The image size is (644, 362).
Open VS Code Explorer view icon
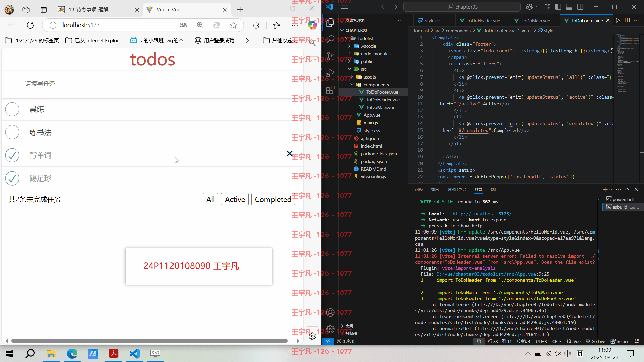330,22
